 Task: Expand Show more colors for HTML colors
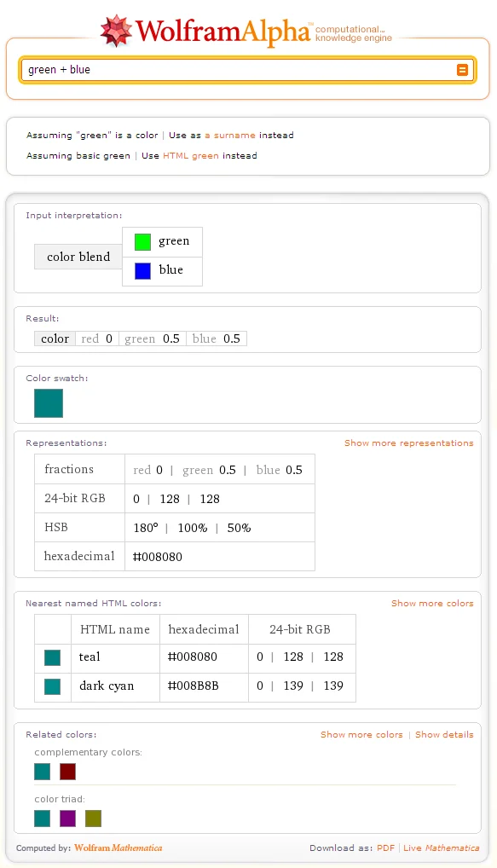[x=432, y=604]
